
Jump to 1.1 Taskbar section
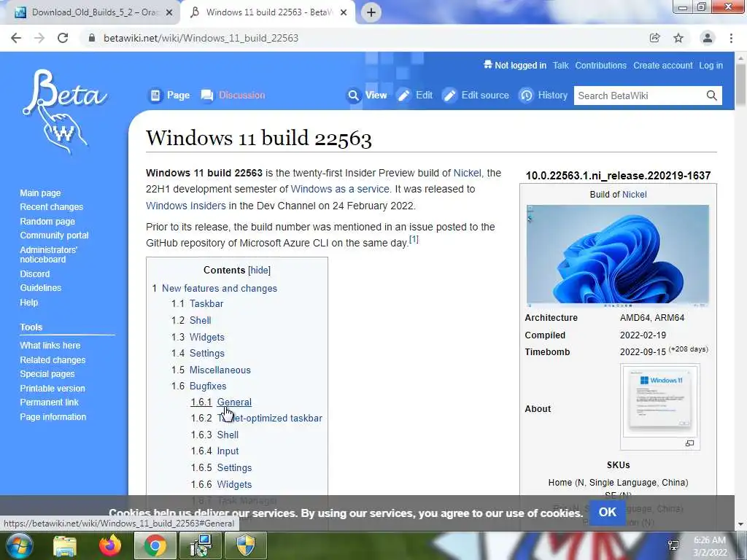(x=206, y=303)
